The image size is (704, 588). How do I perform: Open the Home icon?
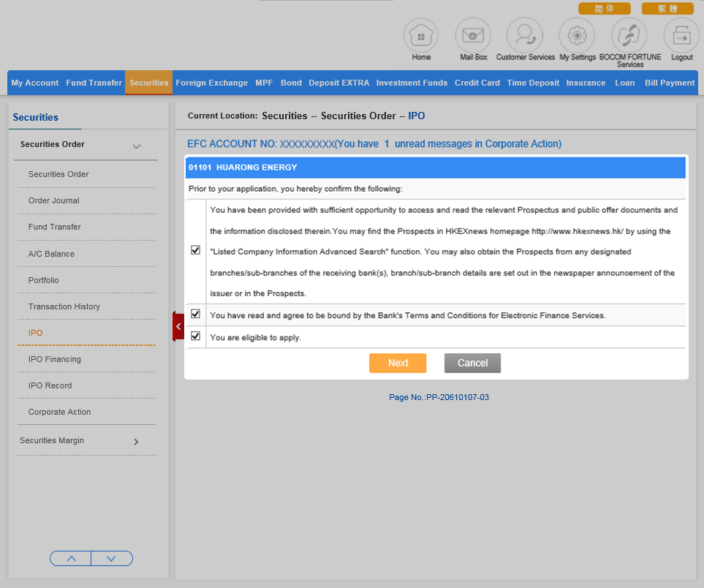click(x=421, y=35)
